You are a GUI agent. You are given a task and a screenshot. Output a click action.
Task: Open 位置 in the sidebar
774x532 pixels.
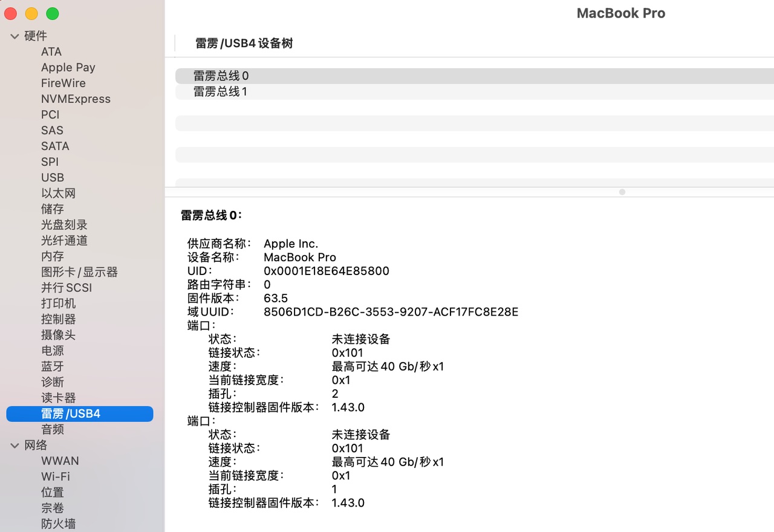(x=53, y=493)
